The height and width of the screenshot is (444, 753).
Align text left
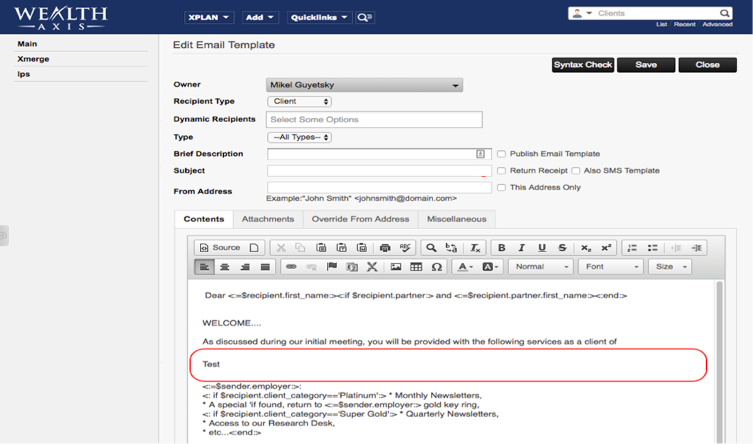(x=204, y=267)
